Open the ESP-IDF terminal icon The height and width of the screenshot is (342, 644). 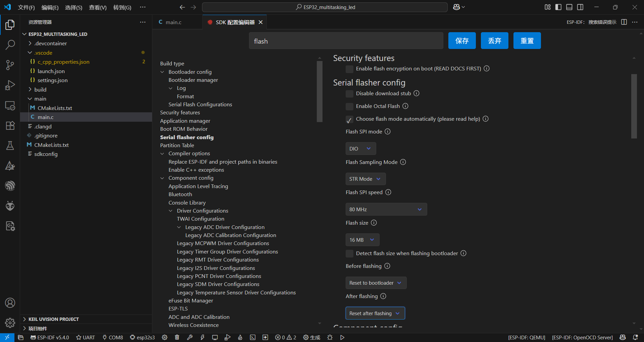pyautogui.click(x=253, y=337)
